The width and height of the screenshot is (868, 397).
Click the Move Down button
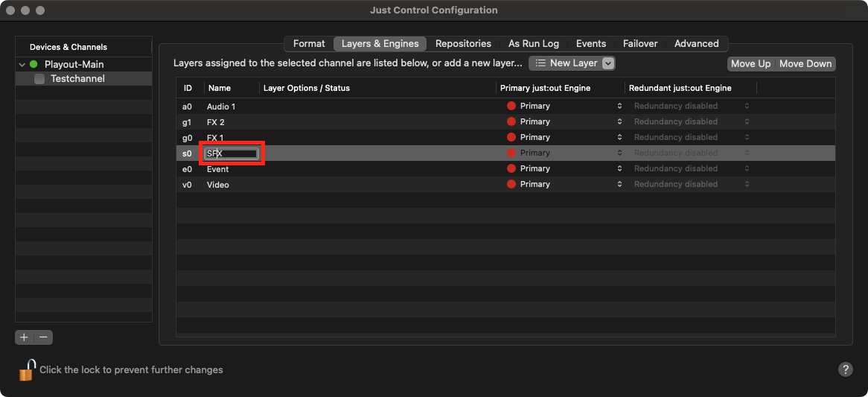(805, 63)
